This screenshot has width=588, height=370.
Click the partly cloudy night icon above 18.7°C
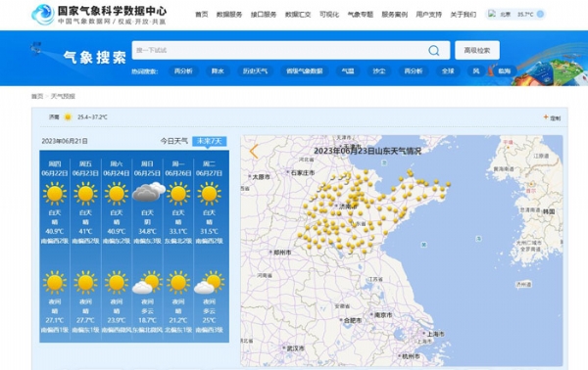click(x=147, y=282)
